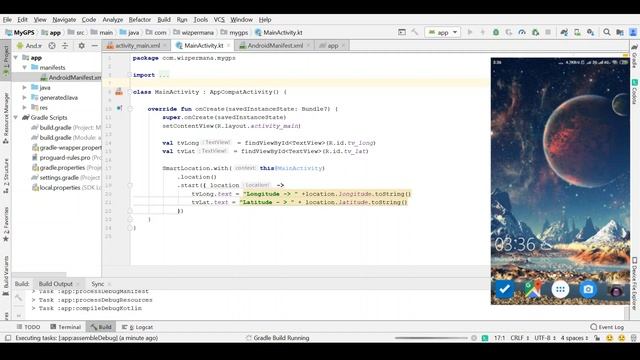
Task: Open the Terminal tool window button
Action: point(65,327)
